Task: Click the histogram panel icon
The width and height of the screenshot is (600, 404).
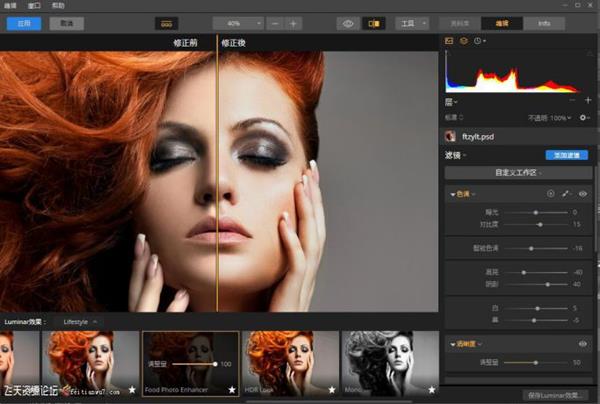Action: [x=450, y=42]
